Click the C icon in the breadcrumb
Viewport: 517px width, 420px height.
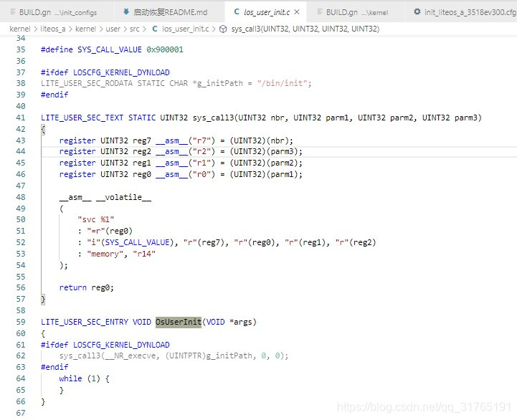pos(155,29)
